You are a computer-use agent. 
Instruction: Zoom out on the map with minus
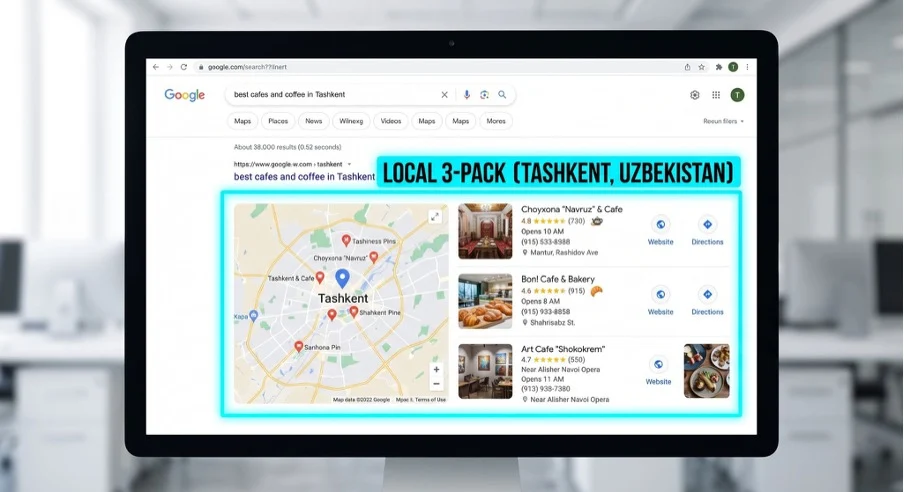tap(436, 384)
